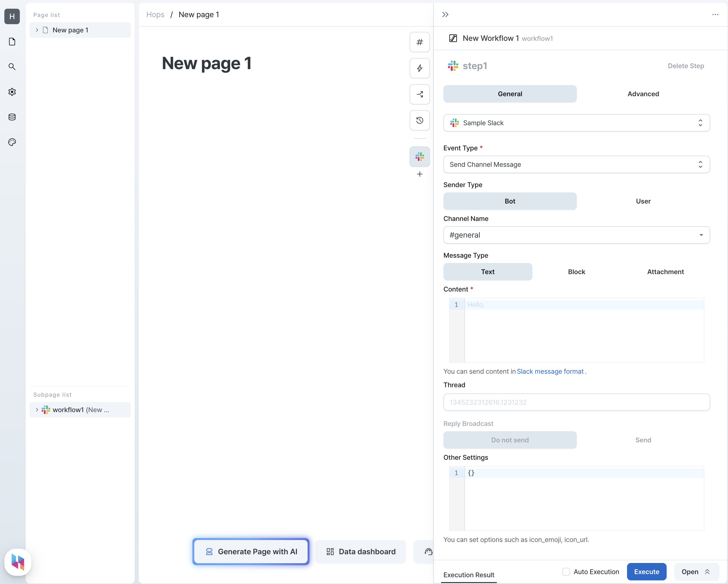
Task: Expand the New page 1 tree item
Action: click(37, 30)
